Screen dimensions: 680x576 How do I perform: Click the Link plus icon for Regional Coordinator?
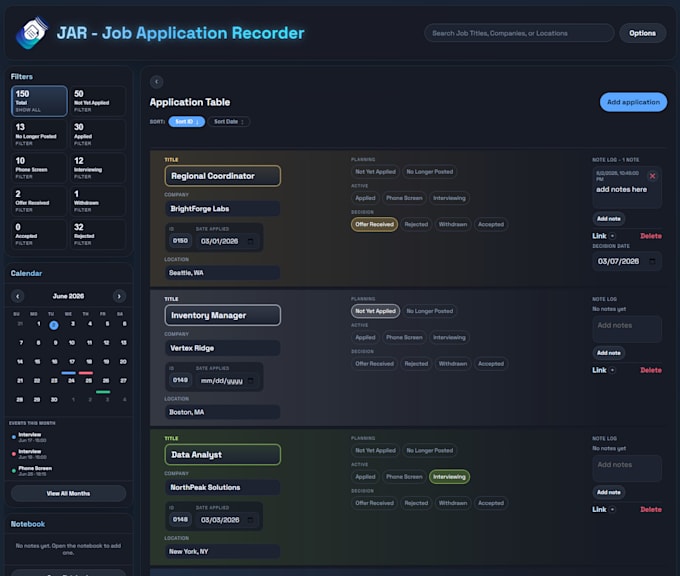[x=612, y=236]
